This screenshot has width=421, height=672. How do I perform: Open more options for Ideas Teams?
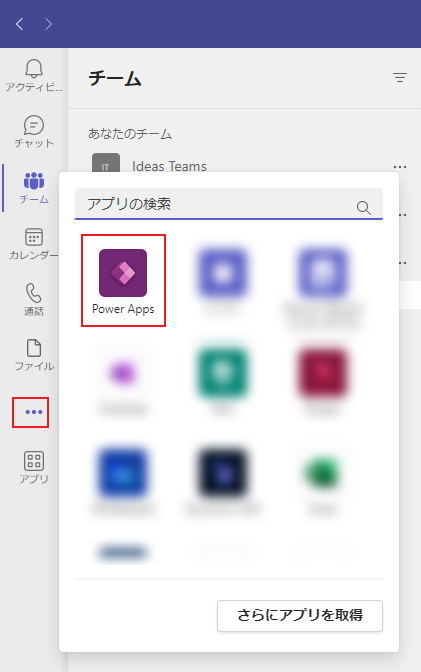click(400, 167)
